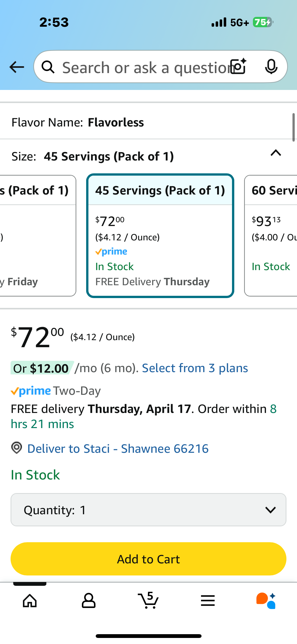Activate the microphone voice search

[x=271, y=67]
